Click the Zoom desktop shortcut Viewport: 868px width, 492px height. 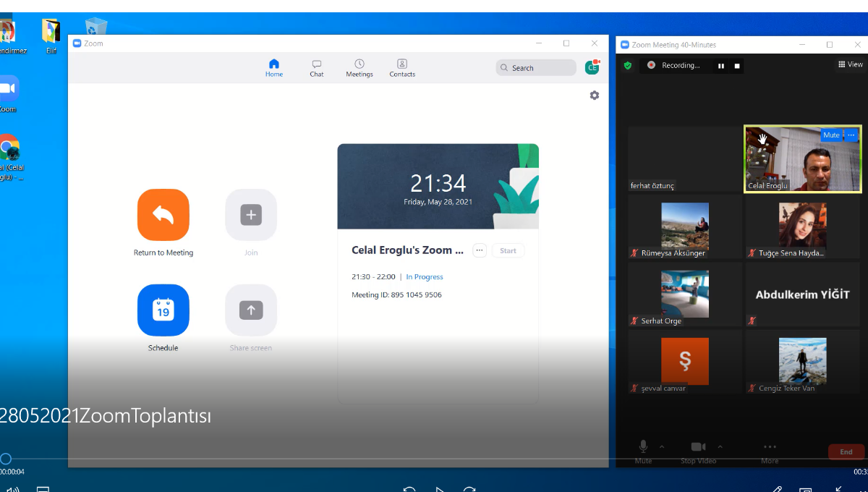pyautogui.click(x=7, y=94)
